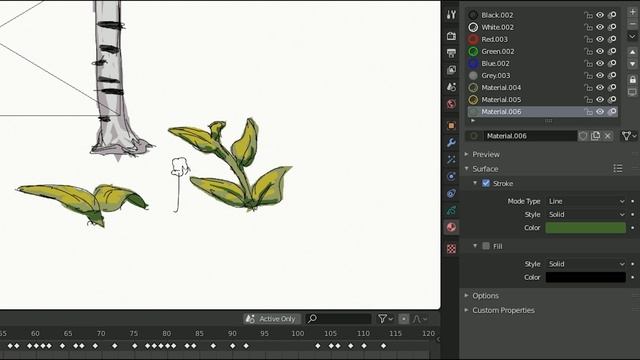
Task: Expand the Preview panel
Action: click(x=486, y=154)
